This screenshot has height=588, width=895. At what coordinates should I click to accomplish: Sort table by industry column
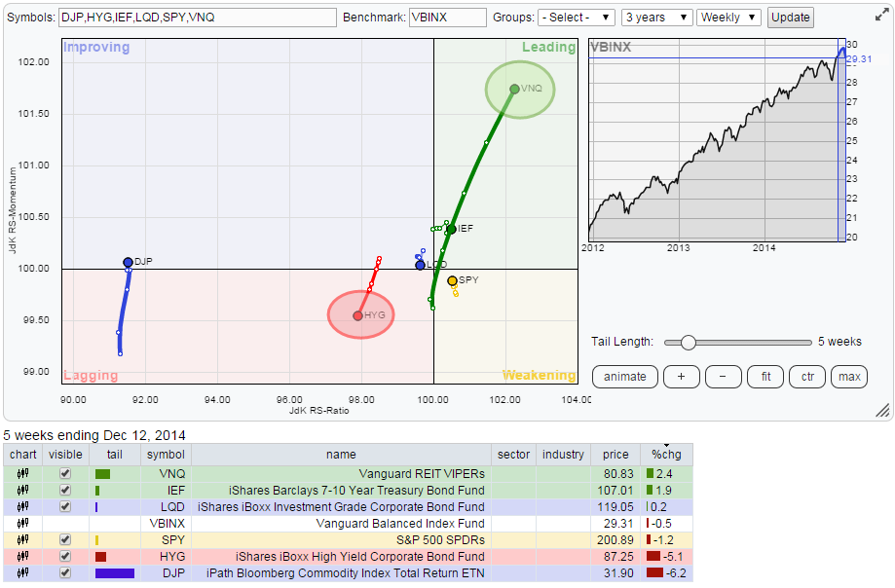pos(563,455)
